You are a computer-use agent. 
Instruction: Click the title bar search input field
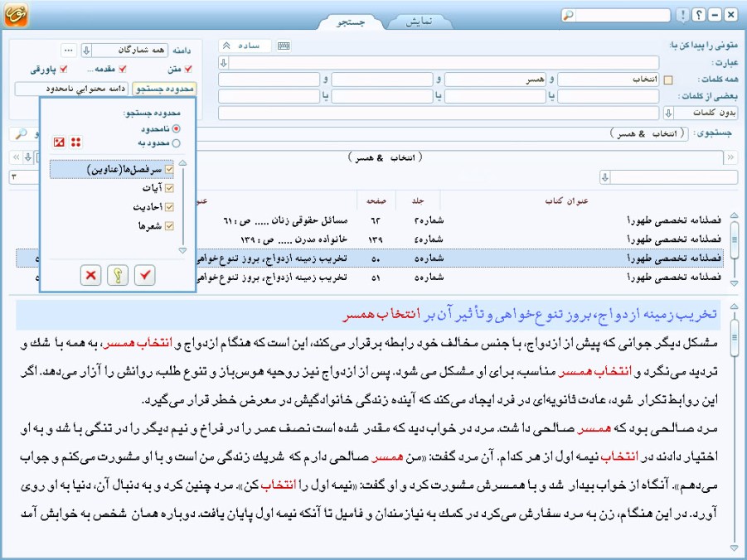[x=623, y=15]
